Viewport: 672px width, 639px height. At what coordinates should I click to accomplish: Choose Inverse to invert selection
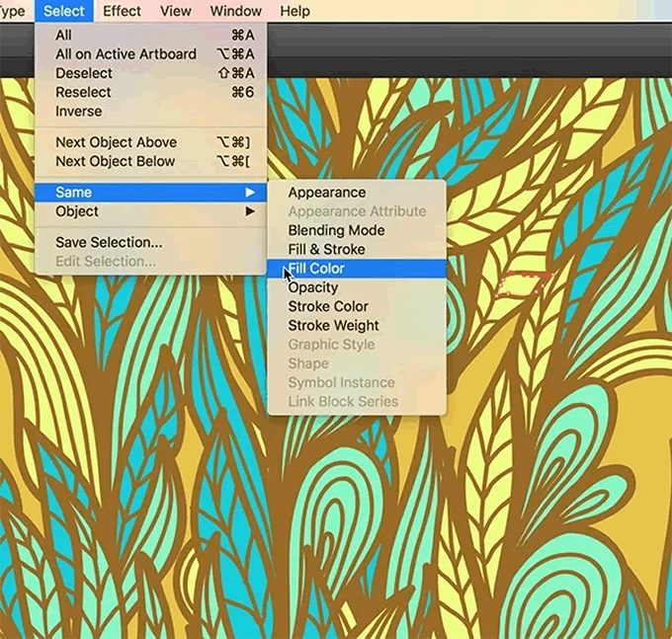coord(78,112)
